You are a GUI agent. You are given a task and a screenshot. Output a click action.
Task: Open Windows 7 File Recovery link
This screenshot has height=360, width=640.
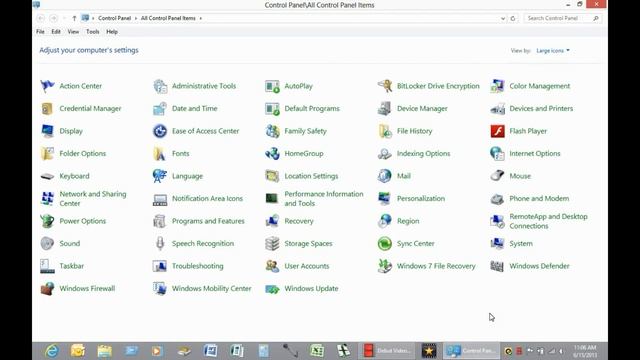(436, 266)
